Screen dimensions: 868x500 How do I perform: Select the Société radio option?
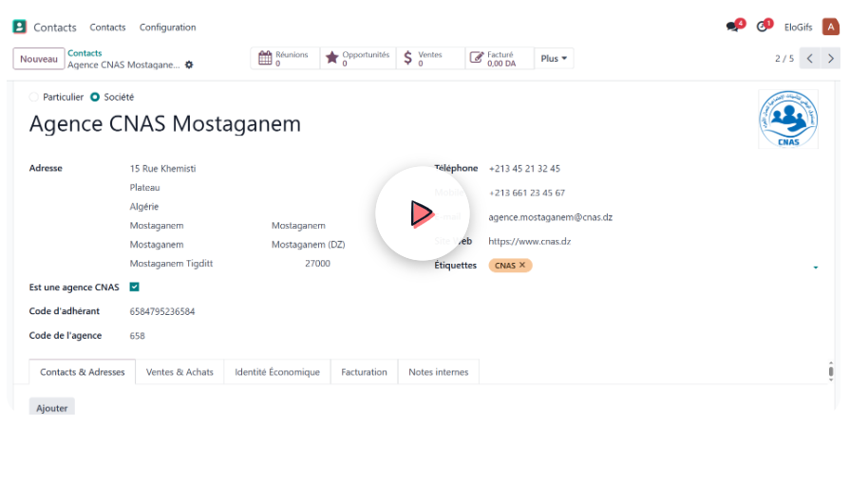click(95, 98)
